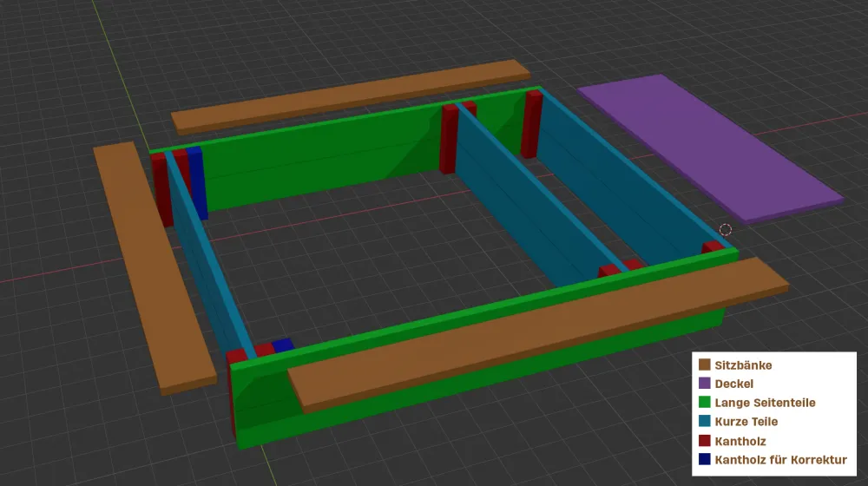Click the circular 3D cursor near the lid
Screen dimensions: 868x486
(x=725, y=229)
